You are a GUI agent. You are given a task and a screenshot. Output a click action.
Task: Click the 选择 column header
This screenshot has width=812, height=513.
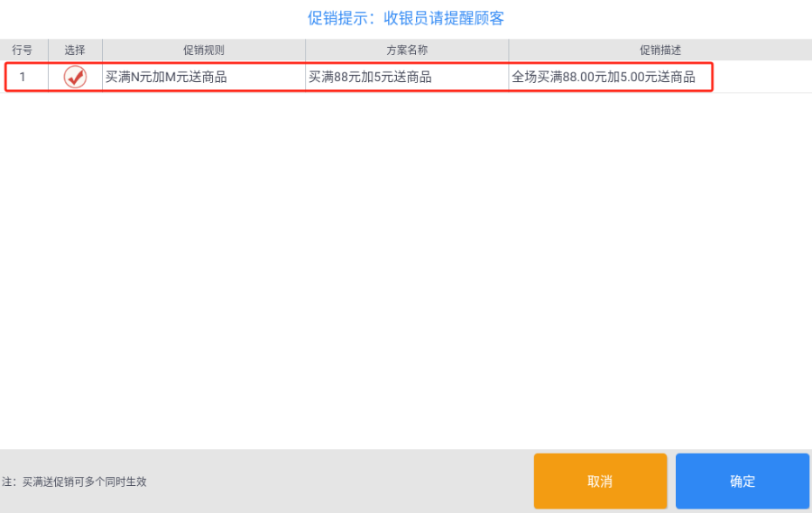point(75,50)
